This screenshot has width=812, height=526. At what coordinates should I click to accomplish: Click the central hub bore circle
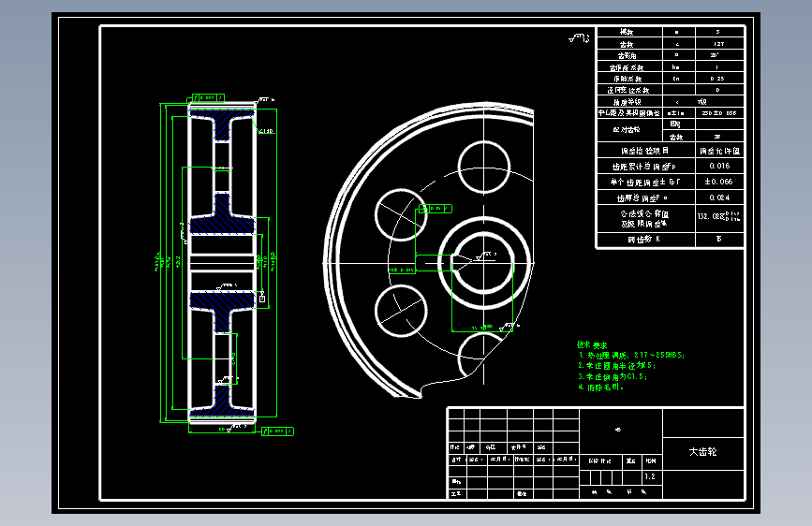pyautogui.click(x=484, y=263)
